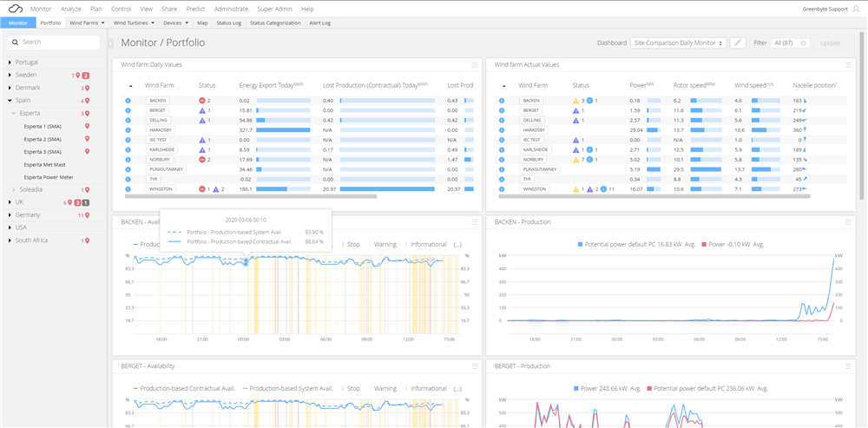Viewport: 868px width, 428px height.
Task: Click info icon for TYR actual values row
Action: click(502, 180)
